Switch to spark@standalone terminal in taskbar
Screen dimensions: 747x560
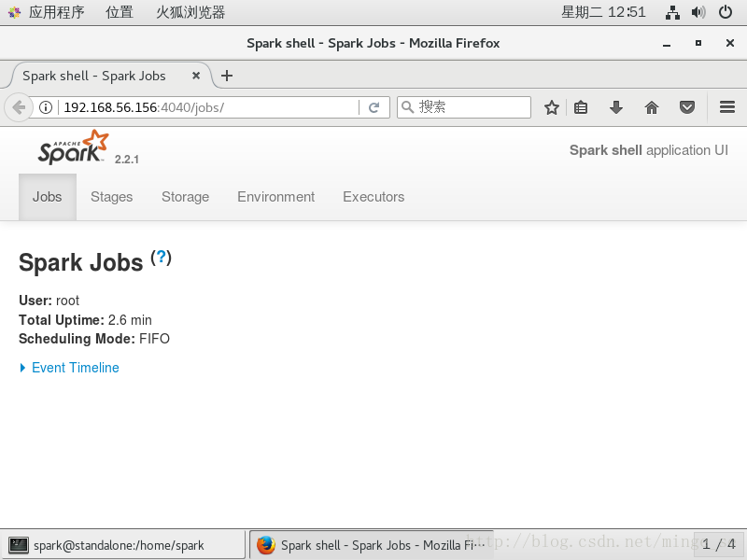click(x=123, y=545)
